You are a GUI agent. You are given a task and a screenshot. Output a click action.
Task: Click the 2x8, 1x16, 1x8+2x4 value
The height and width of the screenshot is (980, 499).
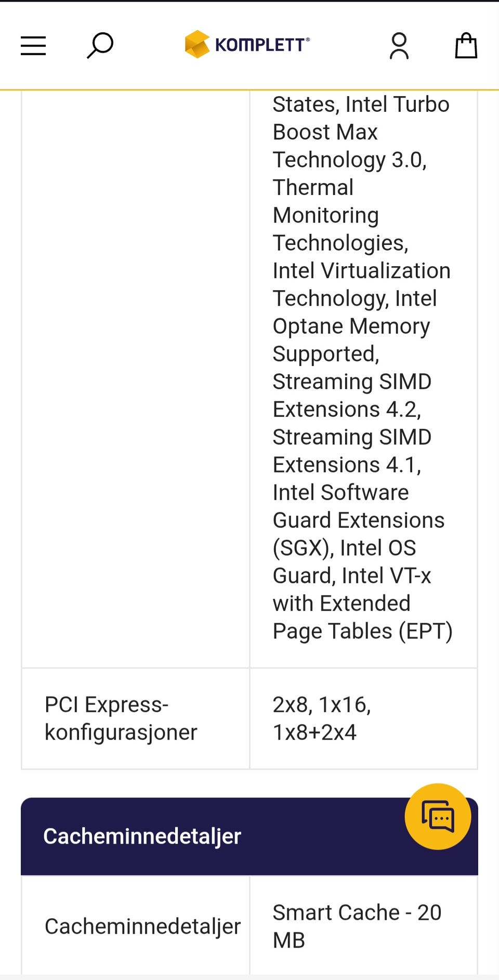(x=321, y=718)
